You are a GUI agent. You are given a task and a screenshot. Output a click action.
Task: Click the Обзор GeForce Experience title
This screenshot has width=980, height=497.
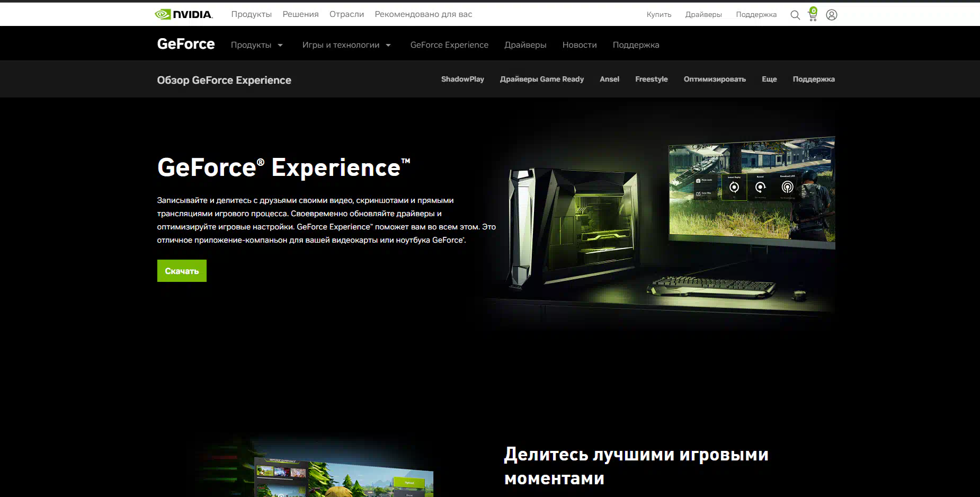pos(224,80)
